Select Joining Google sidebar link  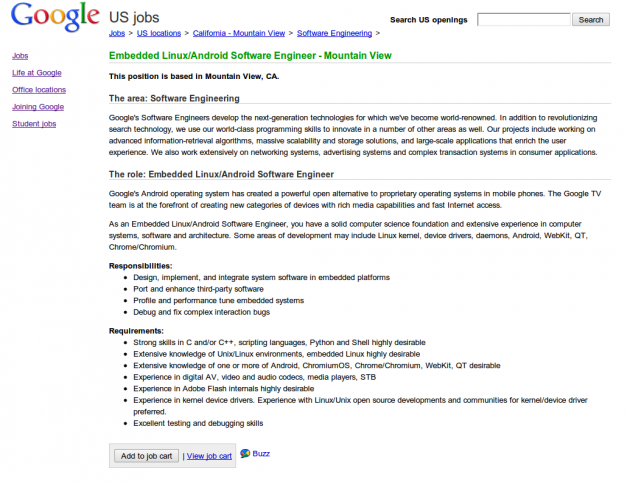coord(38,107)
